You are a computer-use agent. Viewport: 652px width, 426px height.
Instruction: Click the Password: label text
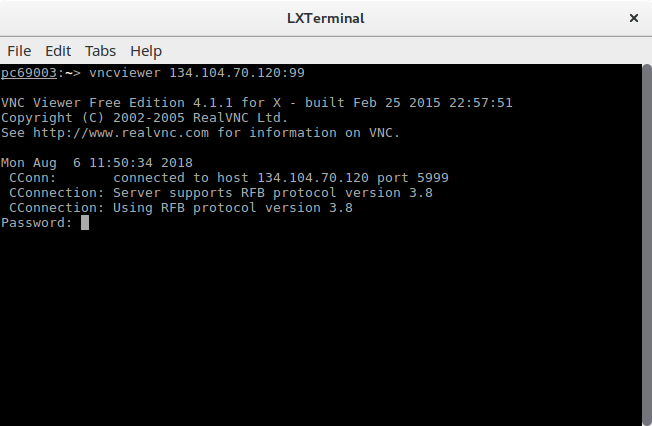[37, 223]
